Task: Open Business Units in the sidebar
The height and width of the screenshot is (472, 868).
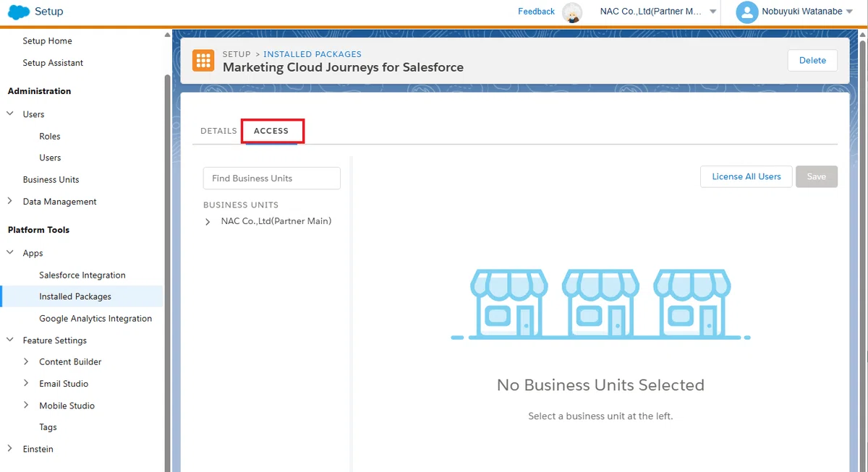Action: pyautogui.click(x=51, y=179)
